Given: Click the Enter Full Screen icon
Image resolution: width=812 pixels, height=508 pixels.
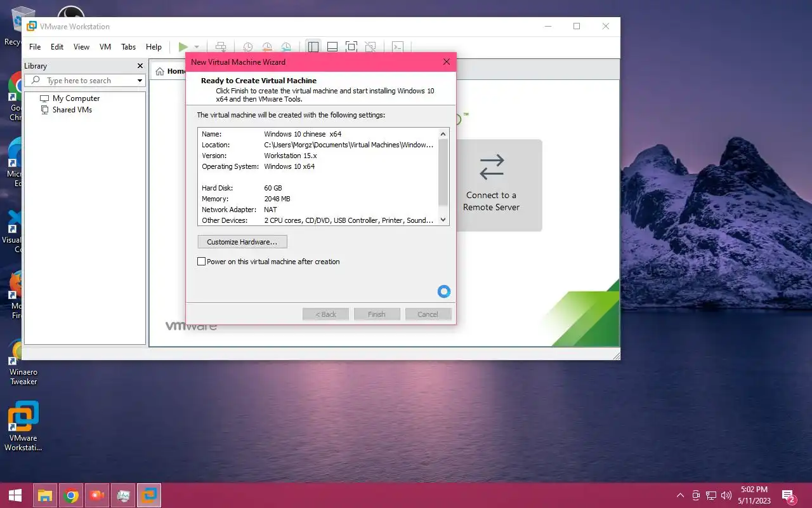Looking at the screenshot, I should (x=351, y=47).
